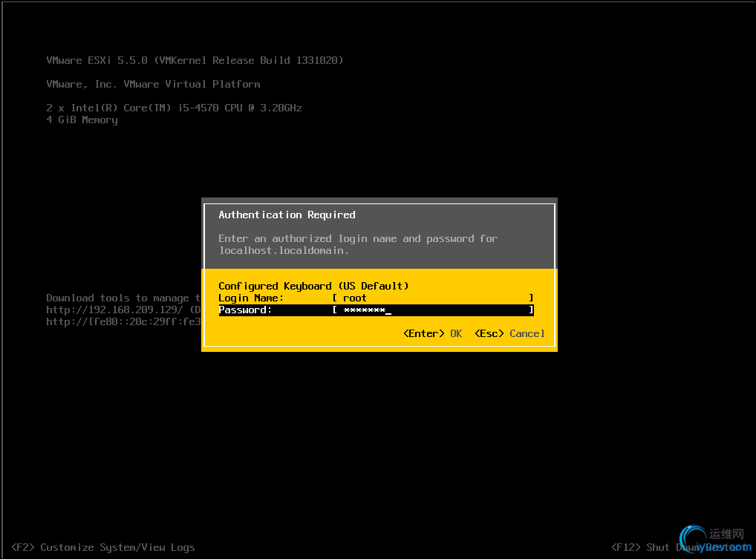Dismiss the dialog with Esc Cancel
Image resolution: width=756 pixels, height=559 pixels.
tap(509, 333)
